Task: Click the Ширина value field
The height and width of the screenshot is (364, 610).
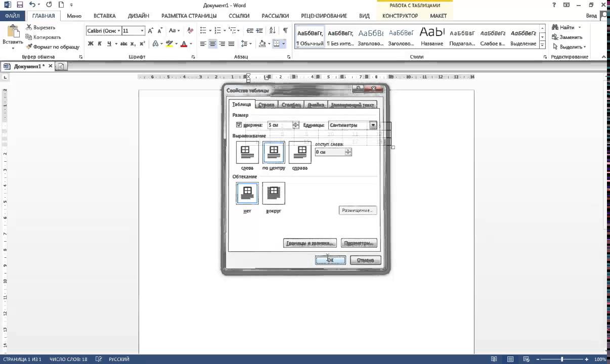Action: [280, 125]
